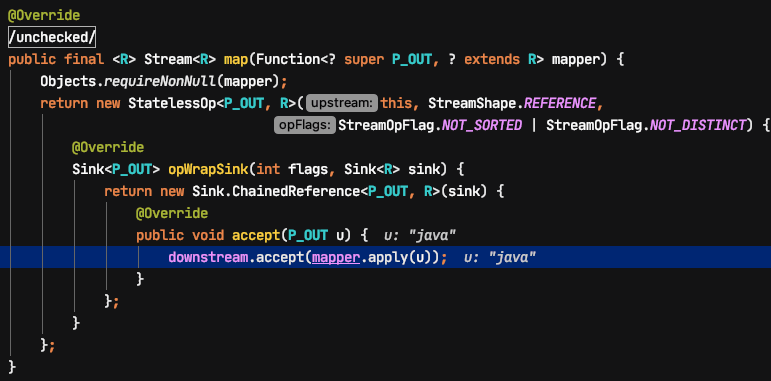This screenshot has height=381, width=771.
Task: Click the flags parameter name
Action: [x=308, y=170]
